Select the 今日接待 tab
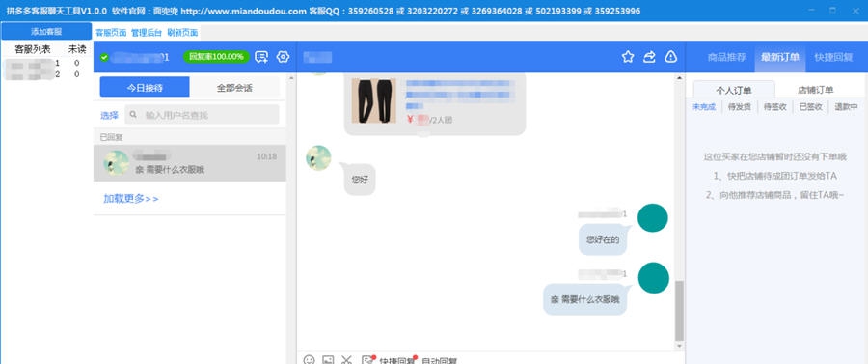This screenshot has width=868, height=364. 145,87
